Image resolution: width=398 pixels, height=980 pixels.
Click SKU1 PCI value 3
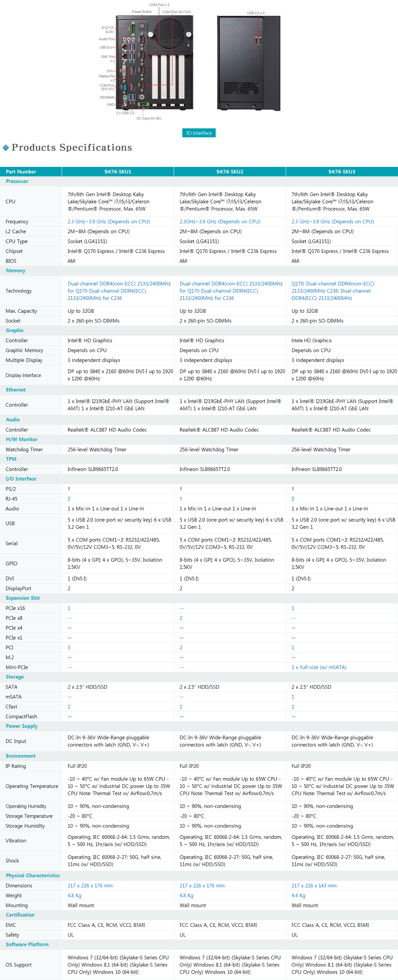coord(69,648)
